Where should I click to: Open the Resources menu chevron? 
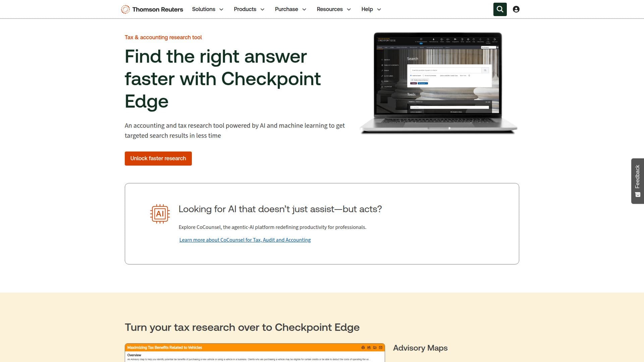coord(349,9)
